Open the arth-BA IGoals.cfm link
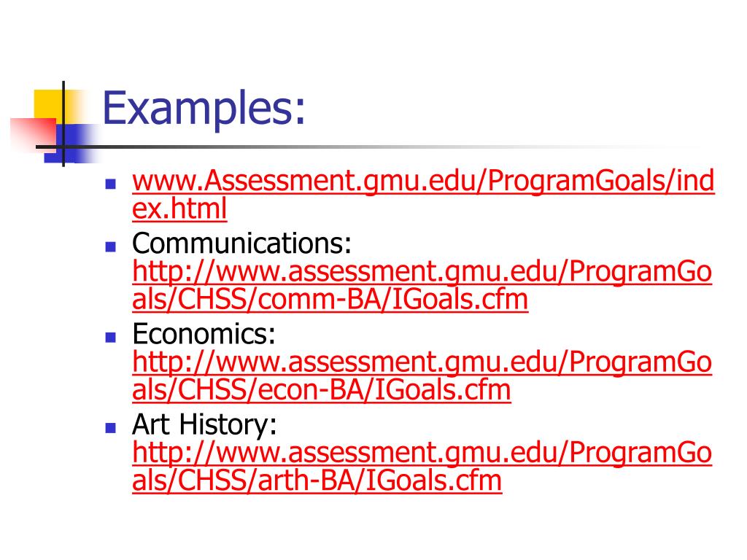This screenshot has height=560, width=747. (422, 466)
